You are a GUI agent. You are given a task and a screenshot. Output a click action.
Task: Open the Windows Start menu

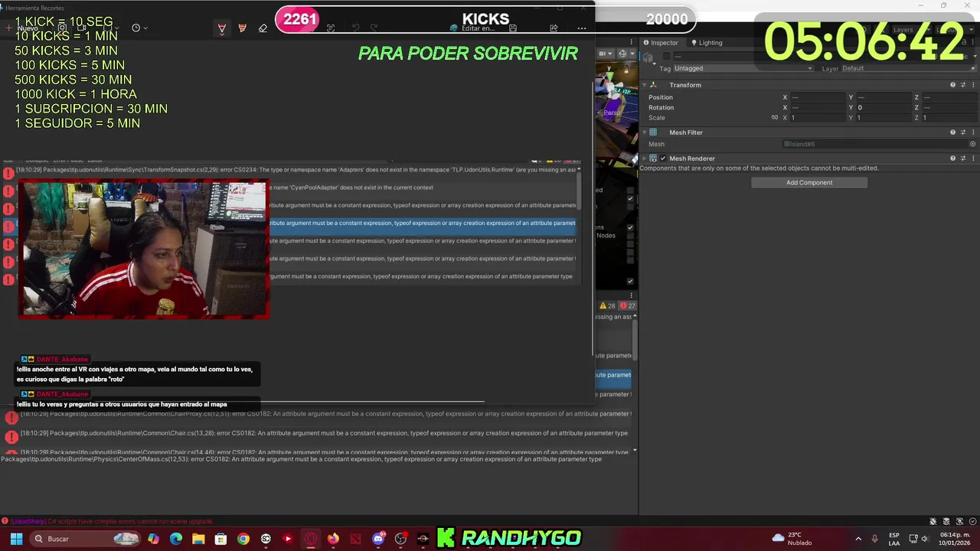[x=16, y=539]
